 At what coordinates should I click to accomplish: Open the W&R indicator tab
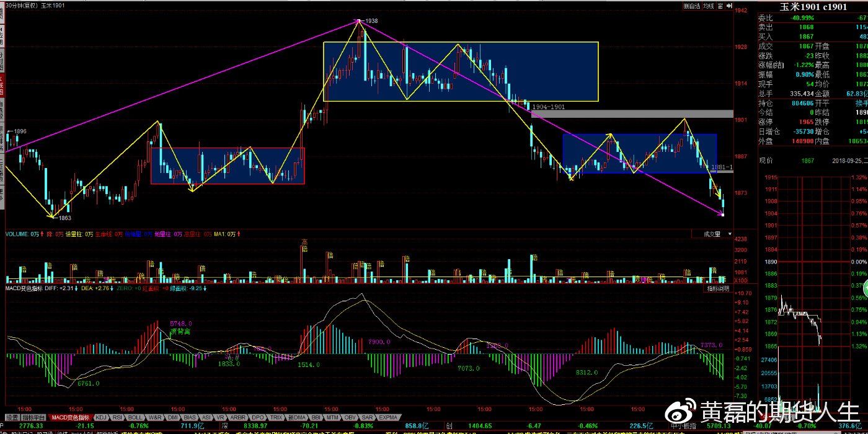pos(156,418)
